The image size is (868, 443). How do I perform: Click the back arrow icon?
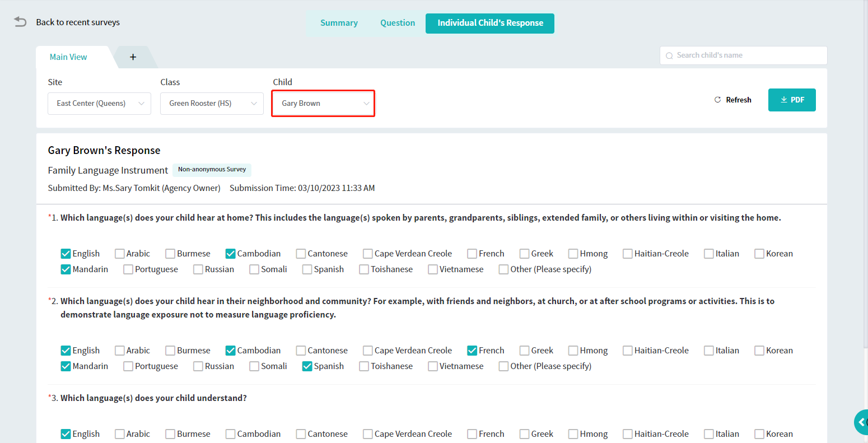20,22
